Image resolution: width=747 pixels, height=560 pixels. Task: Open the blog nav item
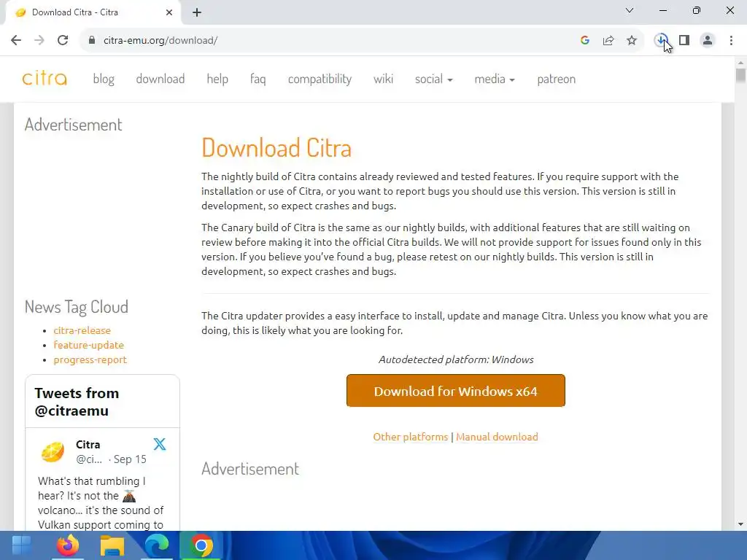[x=104, y=79]
